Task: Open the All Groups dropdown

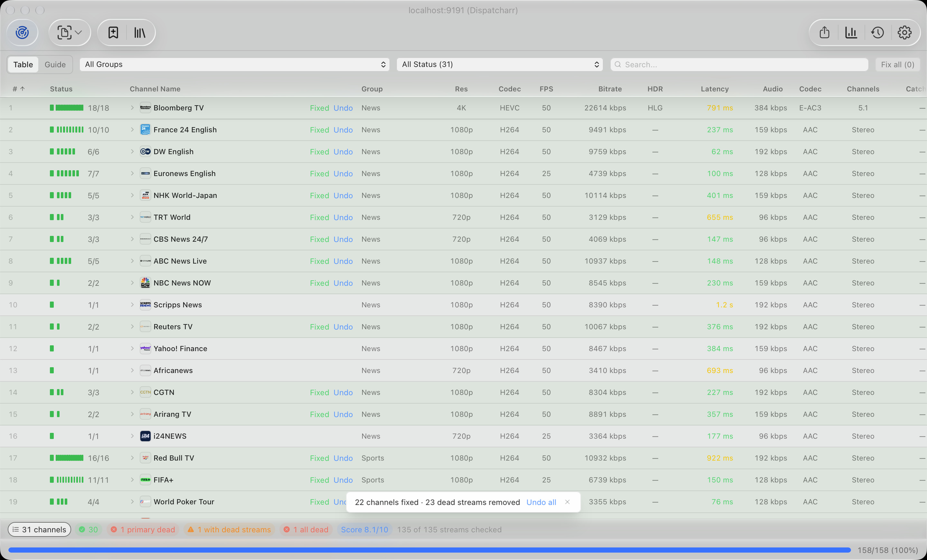Action: point(234,64)
